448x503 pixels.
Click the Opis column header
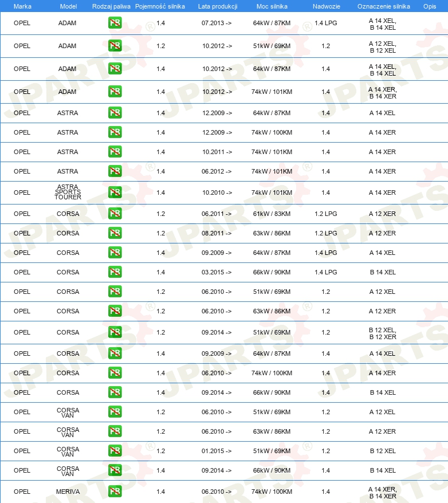(430, 6)
